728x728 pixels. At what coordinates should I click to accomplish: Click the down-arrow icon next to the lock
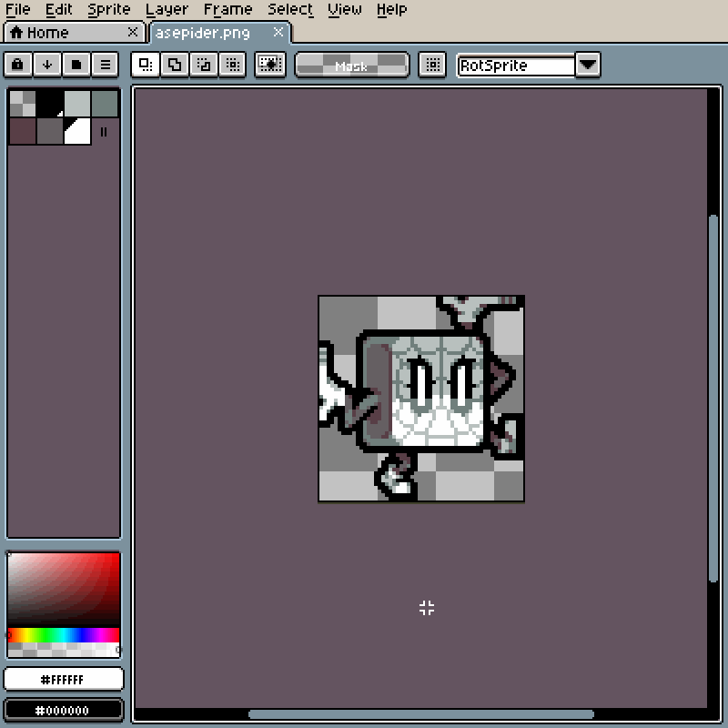(x=47, y=65)
